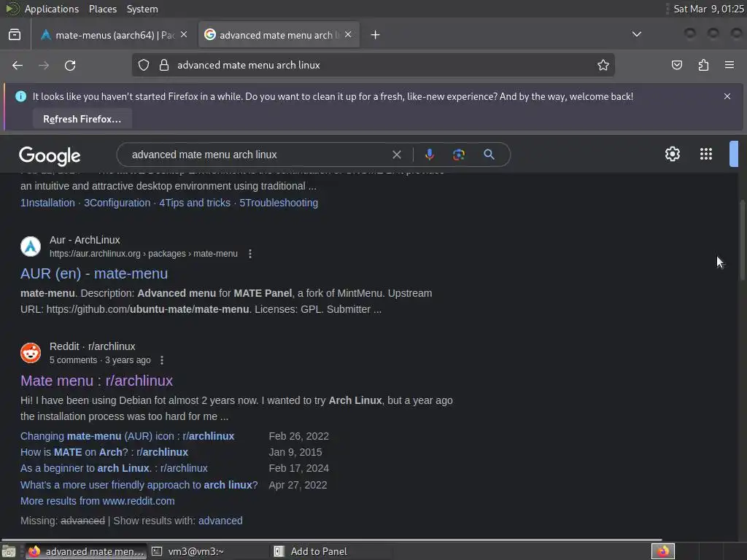This screenshot has width=747, height=560.
Task: Click the clock showing Sat Mar 9
Action: [708, 9]
